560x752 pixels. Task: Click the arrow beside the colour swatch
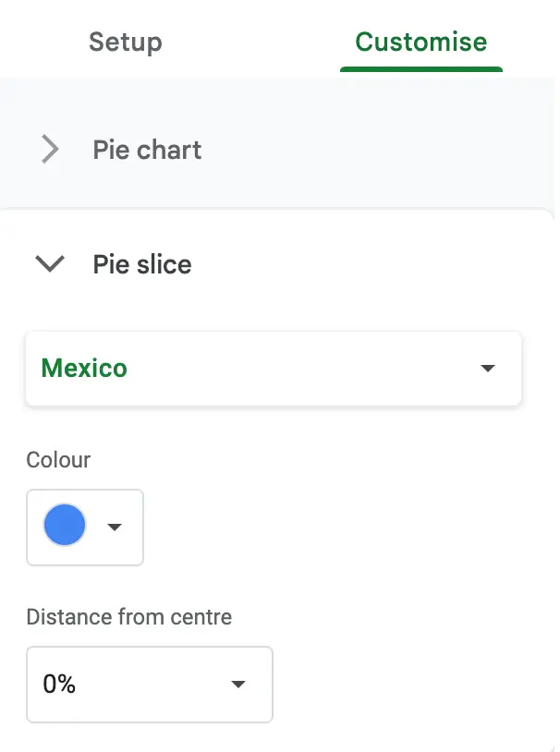click(115, 527)
